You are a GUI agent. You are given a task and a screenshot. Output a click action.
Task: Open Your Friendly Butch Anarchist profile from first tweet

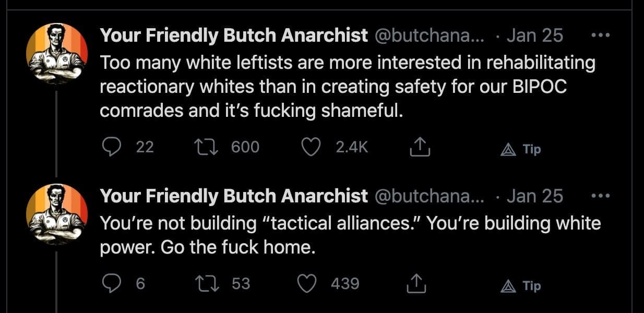233,35
